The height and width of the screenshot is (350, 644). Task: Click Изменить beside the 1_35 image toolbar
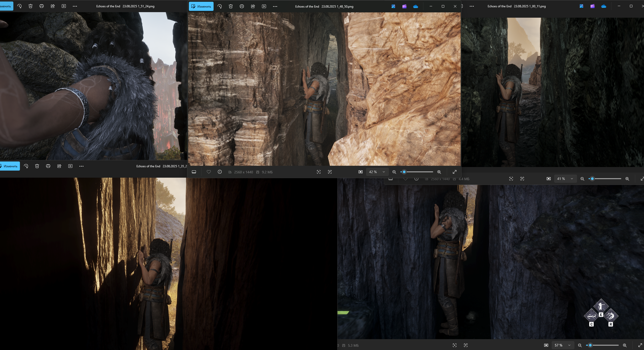[10, 166]
